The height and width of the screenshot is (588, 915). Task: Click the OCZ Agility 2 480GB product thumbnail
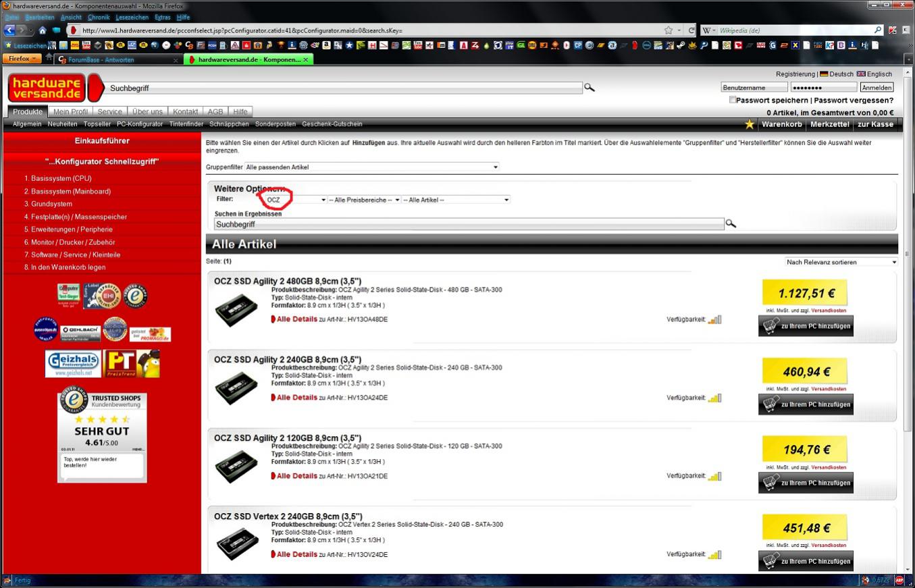coord(236,311)
